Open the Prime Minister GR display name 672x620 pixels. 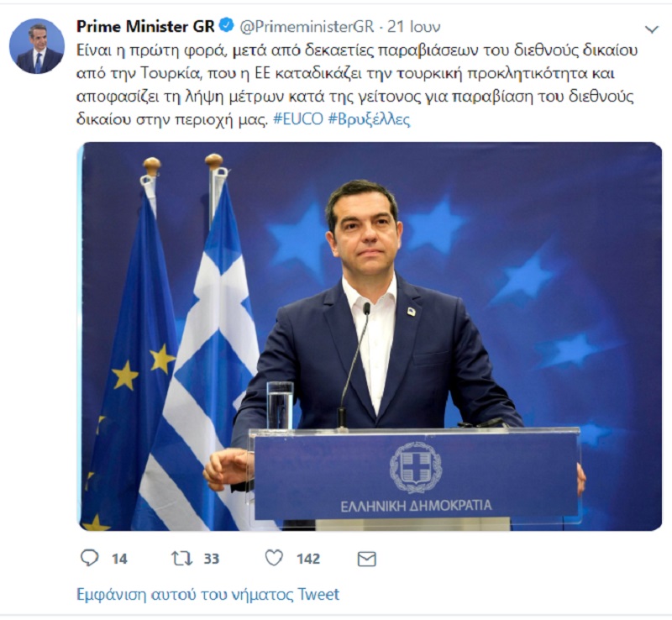coord(145,27)
